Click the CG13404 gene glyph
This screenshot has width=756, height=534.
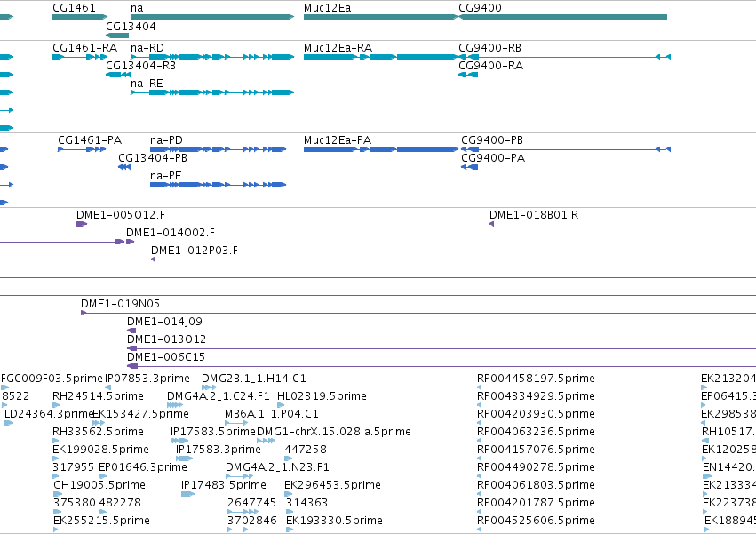pos(117,36)
